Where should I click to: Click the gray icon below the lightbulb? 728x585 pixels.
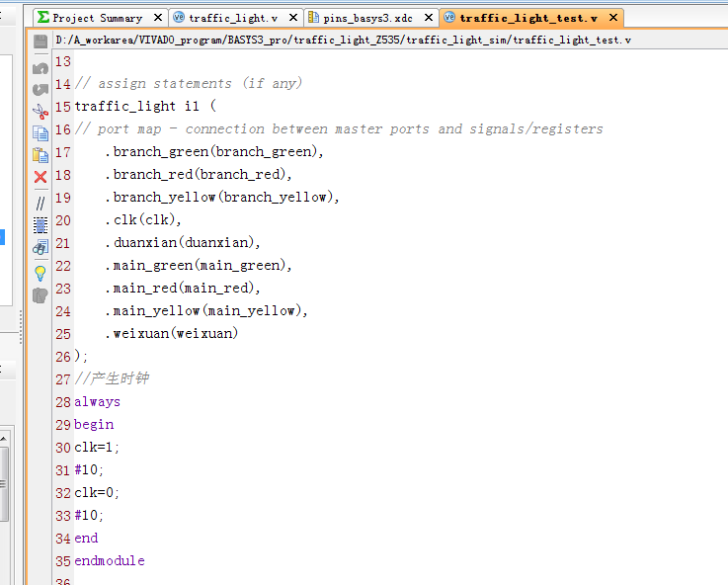point(40,294)
